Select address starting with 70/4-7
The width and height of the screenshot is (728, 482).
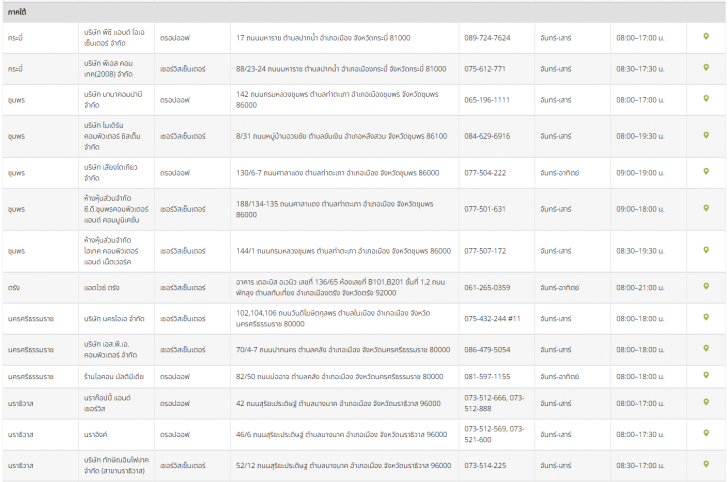(x=343, y=350)
